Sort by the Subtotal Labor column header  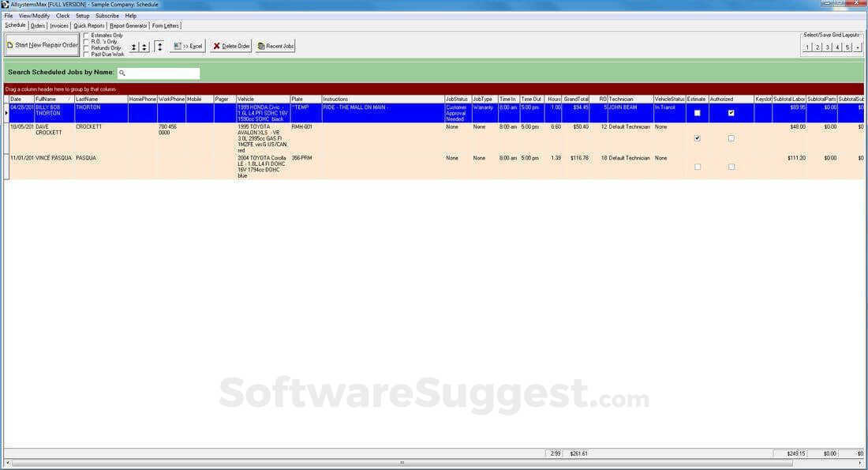tap(789, 100)
